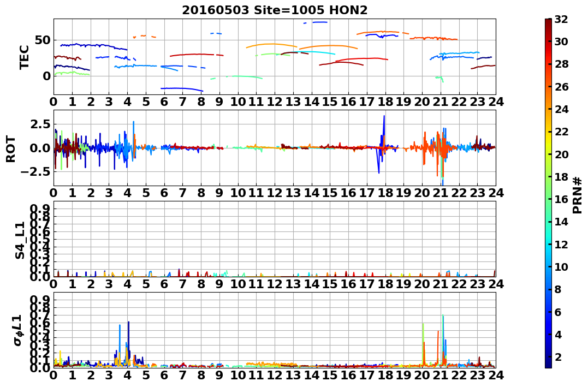Image resolution: width=588 pixels, height=387 pixels.
Task: Click hour 21 tick under S4_L1 panel
Action: point(440,284)
